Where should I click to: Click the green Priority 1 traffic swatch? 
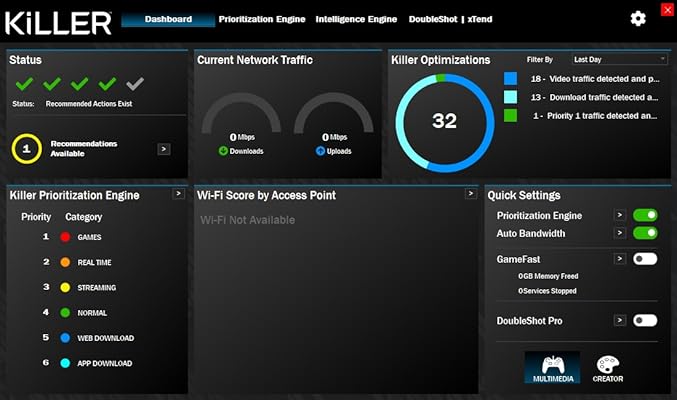pyautogui.click(x=510, y=115)
